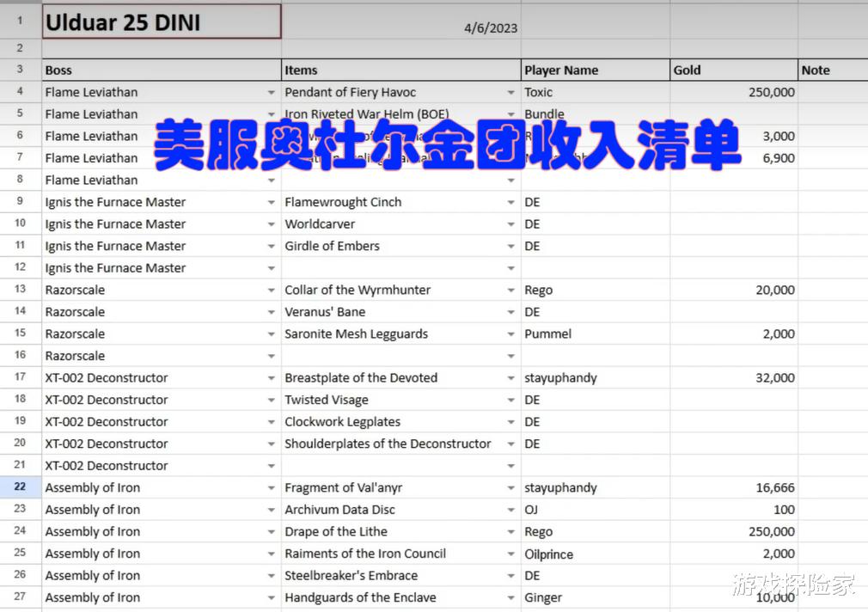Open the Items dropdown for Worldcarver
This screenshot has height=612, width=868.
coord(511,224)
